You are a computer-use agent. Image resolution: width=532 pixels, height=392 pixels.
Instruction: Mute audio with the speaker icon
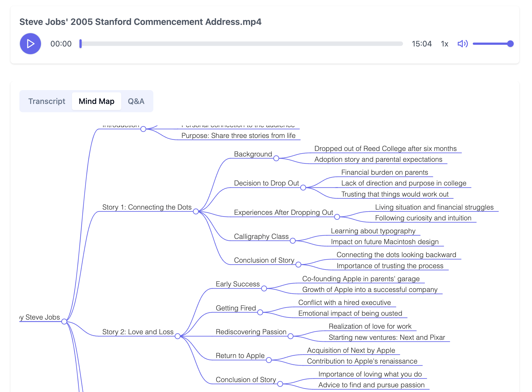click(x=463, y=44)
